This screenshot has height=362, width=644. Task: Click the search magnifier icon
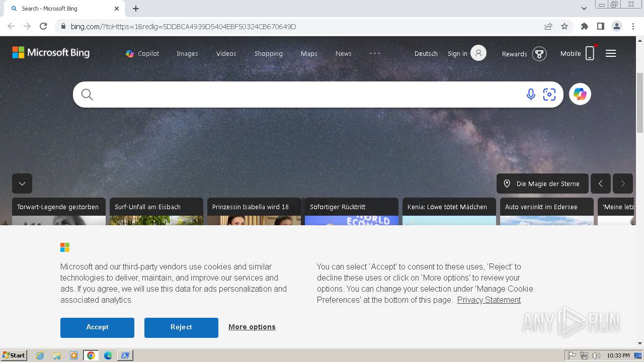click(87, 95)
